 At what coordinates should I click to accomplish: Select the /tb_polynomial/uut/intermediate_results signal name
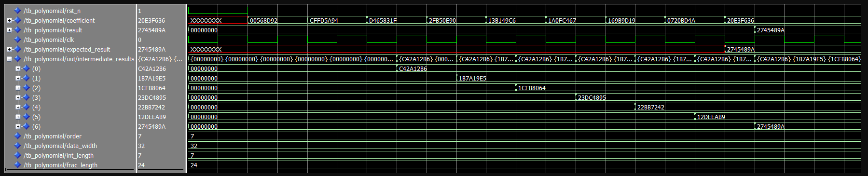click(x=79, y=59)
